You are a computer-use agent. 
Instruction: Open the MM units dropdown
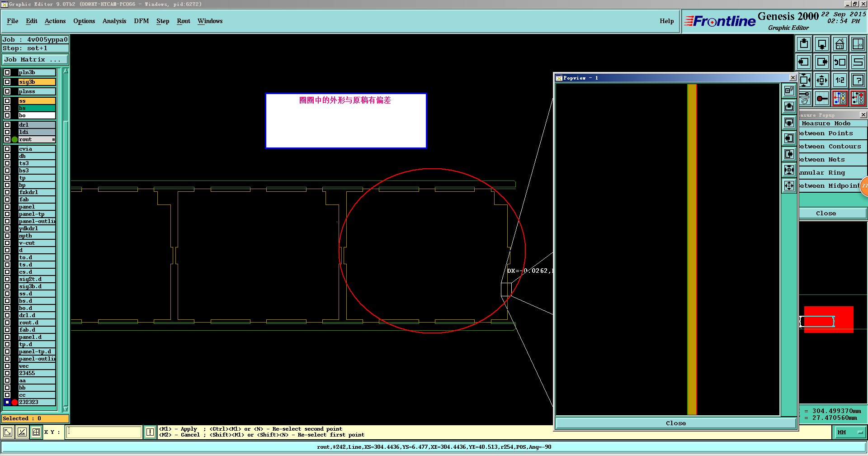point(850,432)
